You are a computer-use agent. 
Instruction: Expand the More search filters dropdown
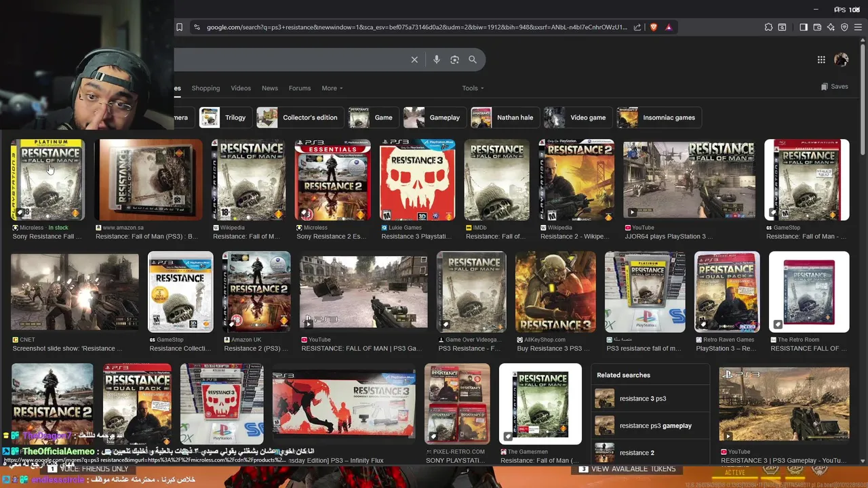pyautogui.click(x=332, y=88)
